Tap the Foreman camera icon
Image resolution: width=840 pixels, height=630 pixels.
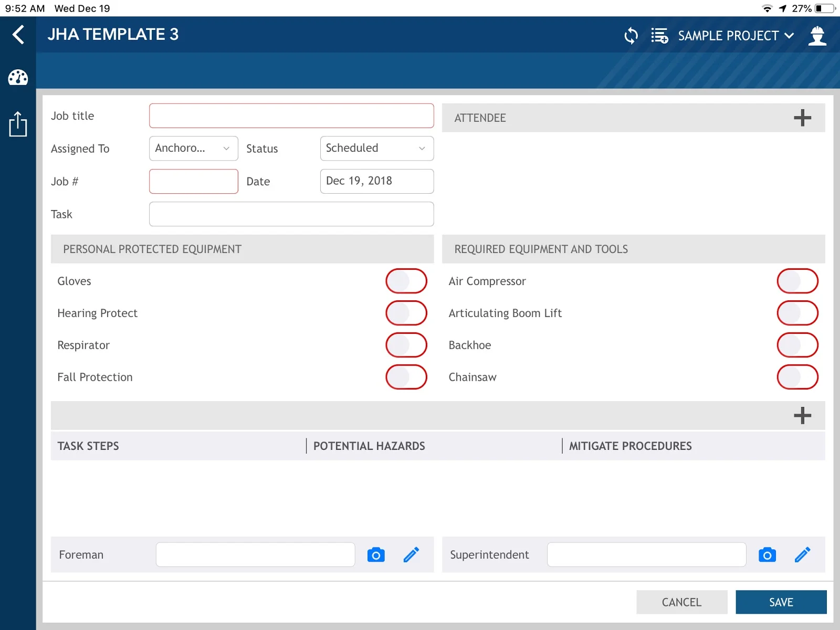pos(376,554)
